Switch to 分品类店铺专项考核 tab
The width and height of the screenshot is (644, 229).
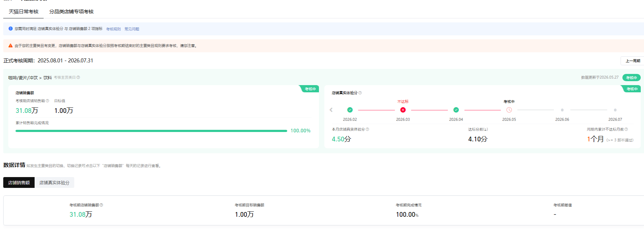point(71,12)
